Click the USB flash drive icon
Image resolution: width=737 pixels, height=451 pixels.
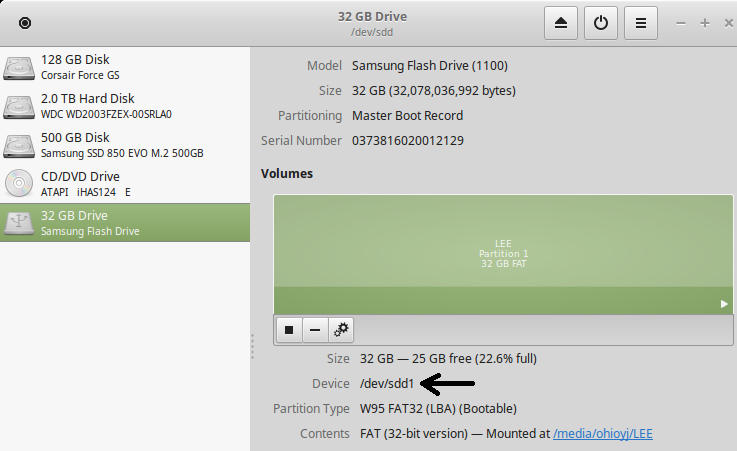pos(19,223)
